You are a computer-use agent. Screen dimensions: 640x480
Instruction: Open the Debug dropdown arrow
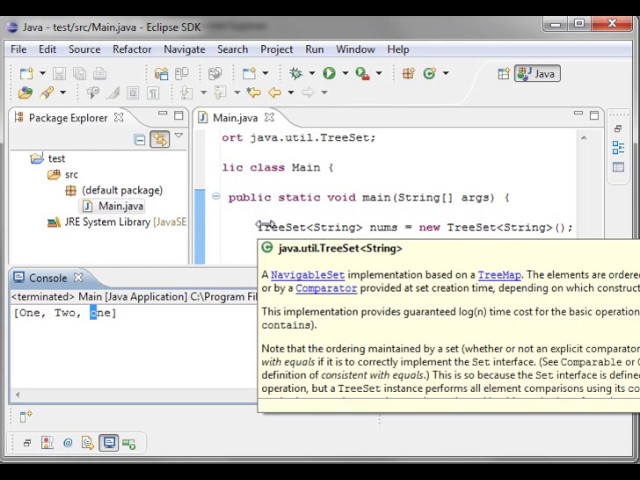tap(312, 73)
